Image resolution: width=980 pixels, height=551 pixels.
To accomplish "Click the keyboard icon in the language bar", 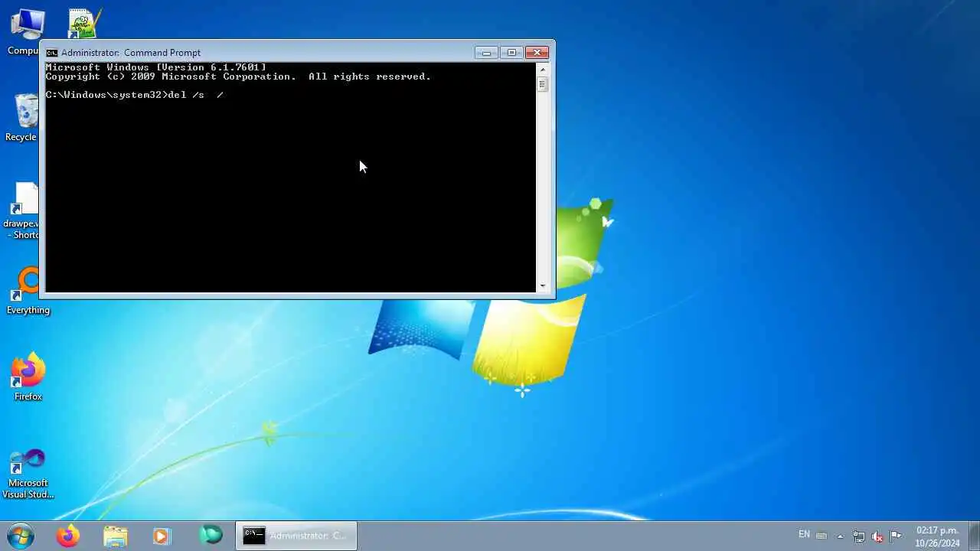I will coord(822,536).
